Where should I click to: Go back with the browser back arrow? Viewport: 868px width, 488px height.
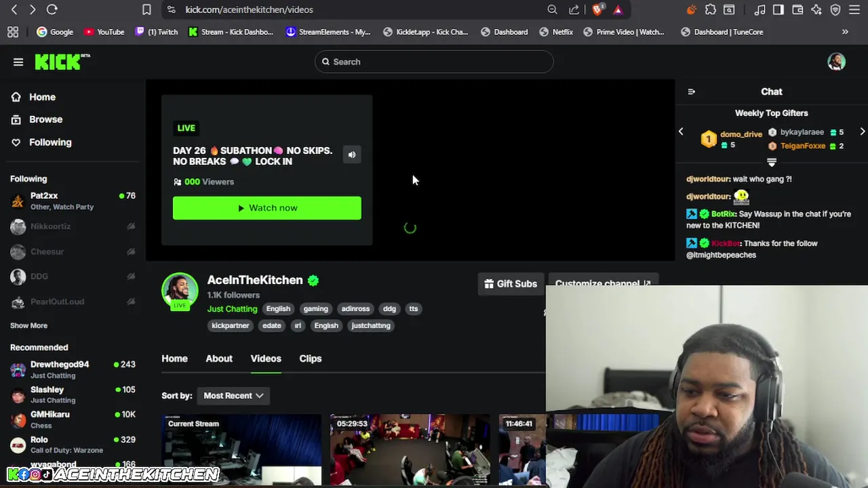(x=14, y=9)
